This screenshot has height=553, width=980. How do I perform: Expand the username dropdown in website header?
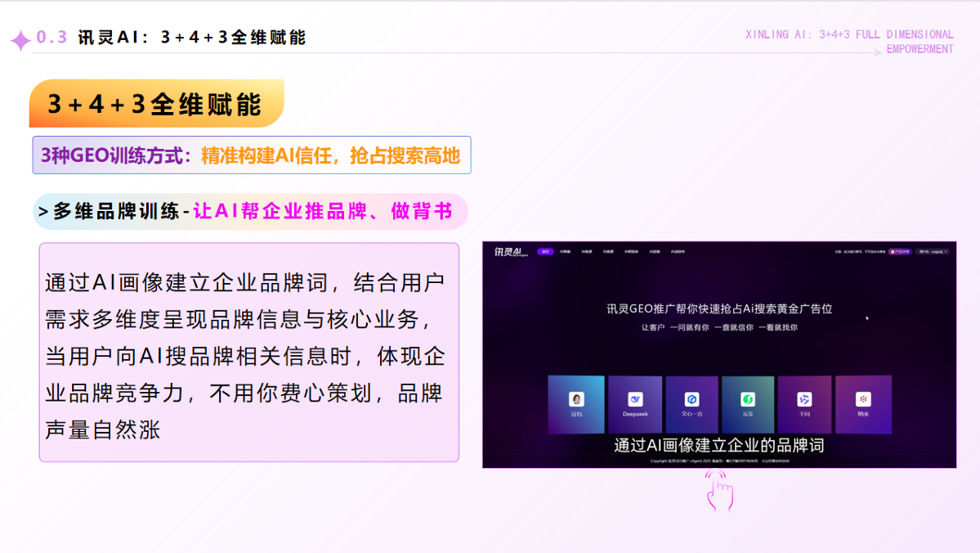[933, 252]
